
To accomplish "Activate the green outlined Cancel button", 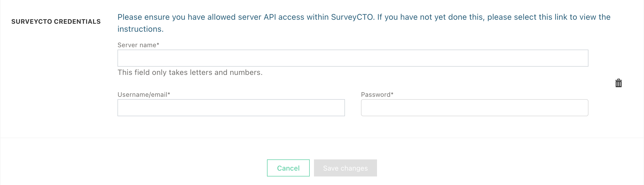I will point(288,168).
